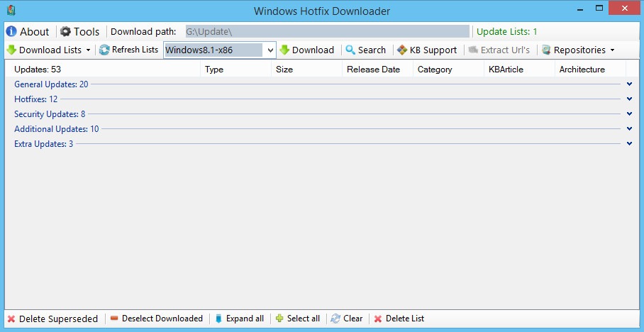Select the Security Updates: 8 group title
Viewport: 644px width, 332px height.
click(50, 114)
